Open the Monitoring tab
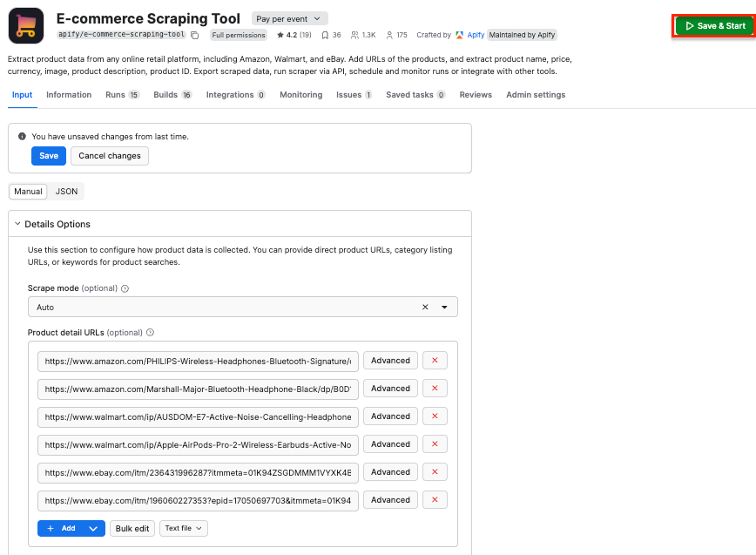 coord(300,94)
